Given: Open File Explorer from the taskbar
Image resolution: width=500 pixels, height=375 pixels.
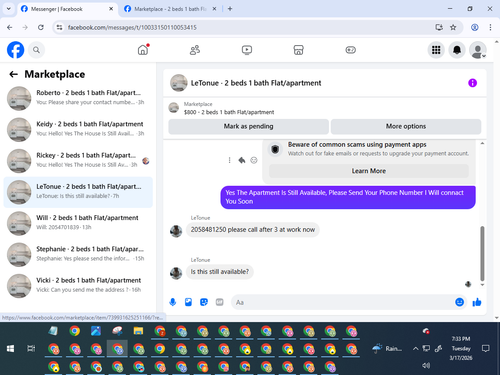Looking at the screenshot, I should coord(138,331).
